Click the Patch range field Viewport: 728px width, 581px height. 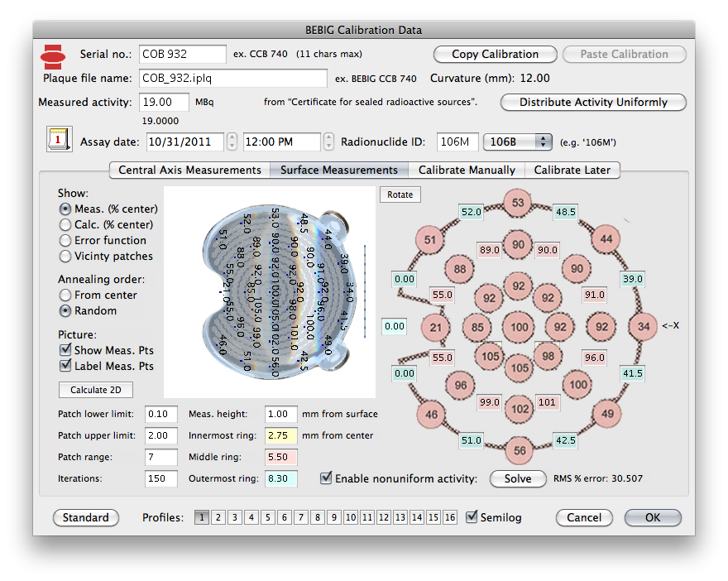click(x=161, y=457)
